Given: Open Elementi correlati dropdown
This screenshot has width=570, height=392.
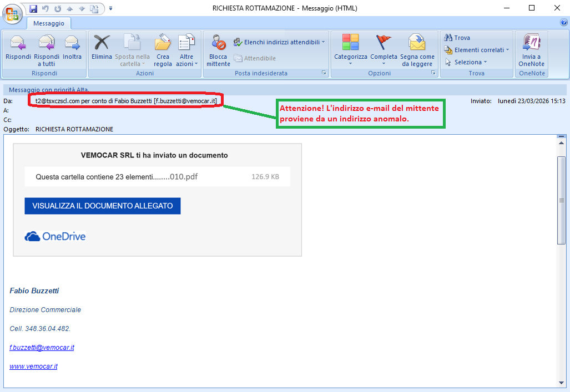Looking at the screenshot, I should [477, 50].
